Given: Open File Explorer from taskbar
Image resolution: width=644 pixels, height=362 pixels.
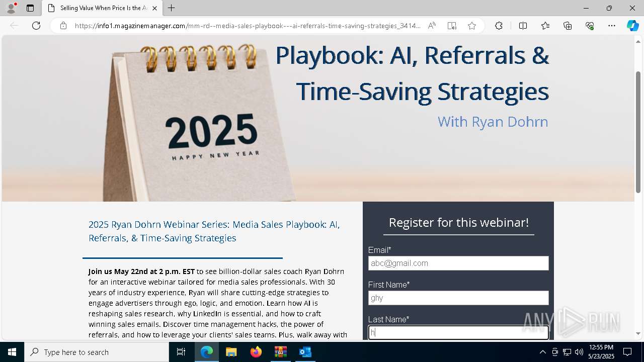Looking at the screenshot, I should click(231, 352).
